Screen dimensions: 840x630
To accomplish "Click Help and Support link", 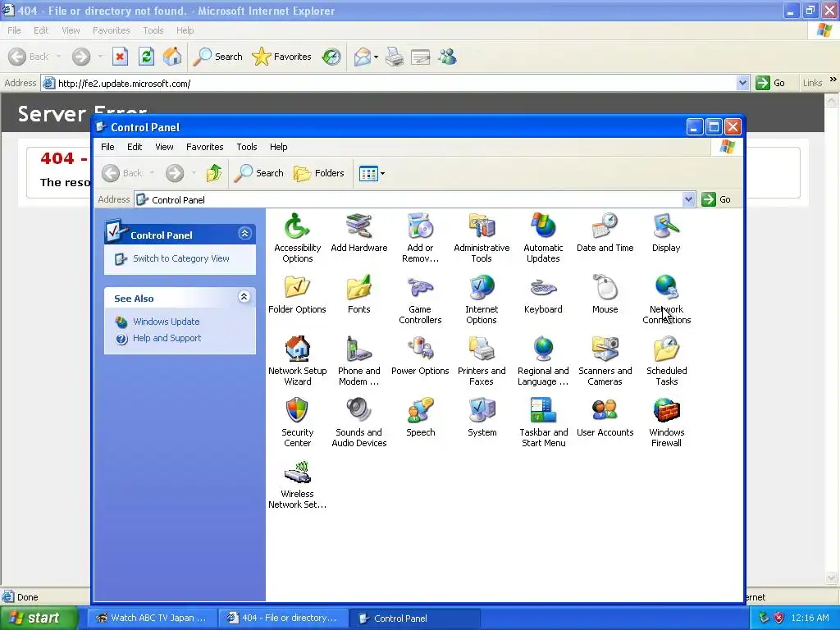I will (167, 338).
